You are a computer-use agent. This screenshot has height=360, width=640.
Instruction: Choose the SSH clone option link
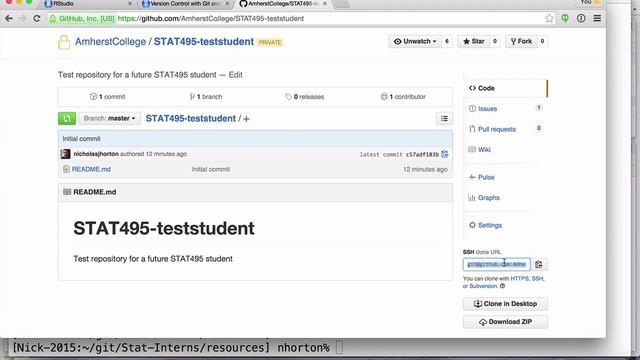point(537,278)
